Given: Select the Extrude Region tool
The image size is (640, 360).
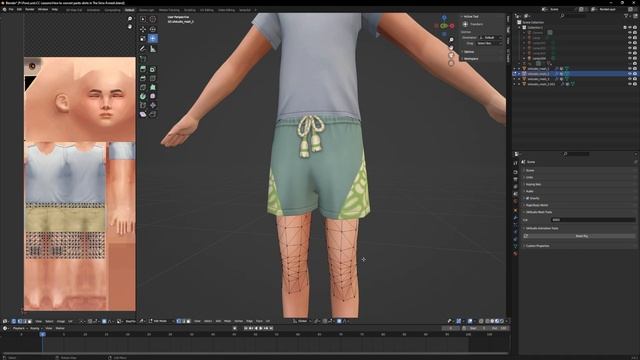Looking at the screenshot, I should [143, 69].
